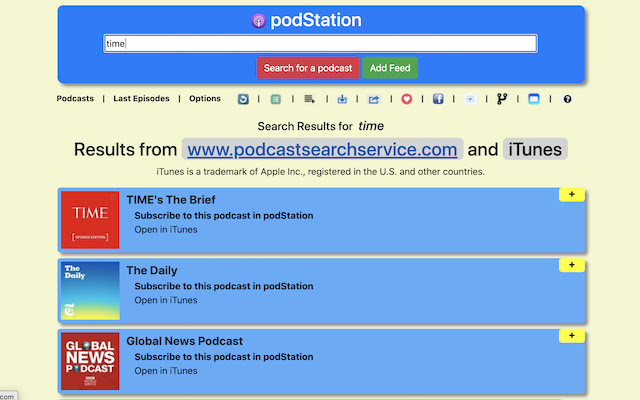Click The Daily cover thumbnail
The height and width of the screenshot is (400, 640).
pos(90,291)
